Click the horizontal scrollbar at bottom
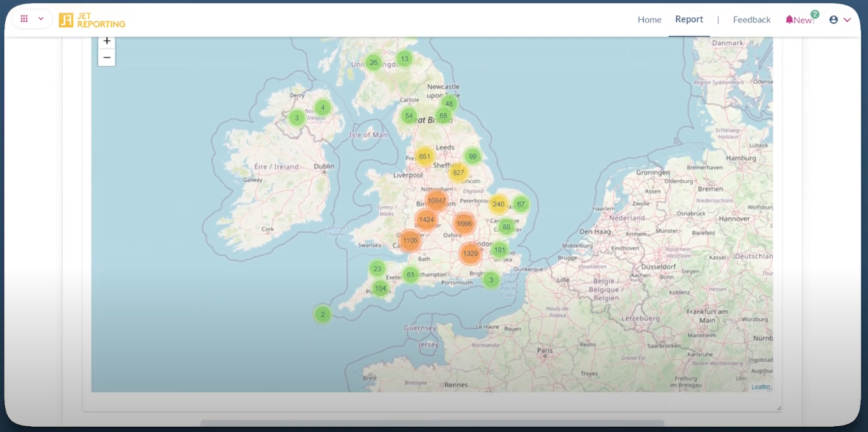The height and width of the screenshot is (432, 868). (x=432, y=422)
